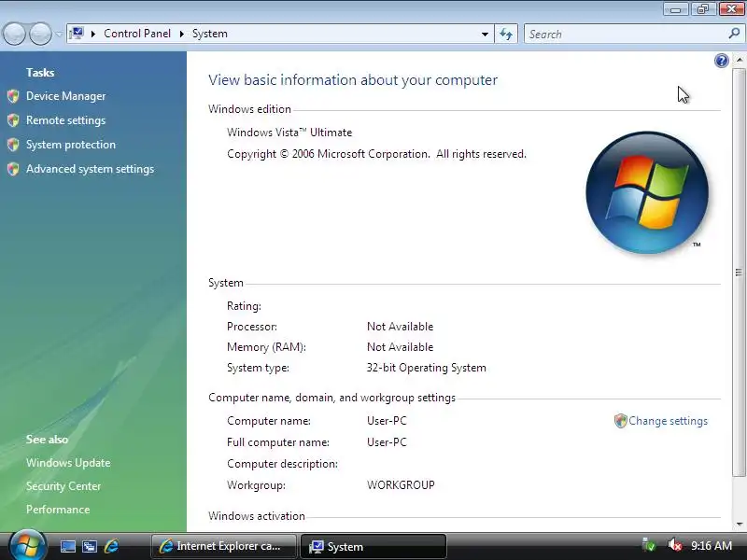Click the network status tray icon
The height and width of the screenshot is (560, 747).
[648, 545]
